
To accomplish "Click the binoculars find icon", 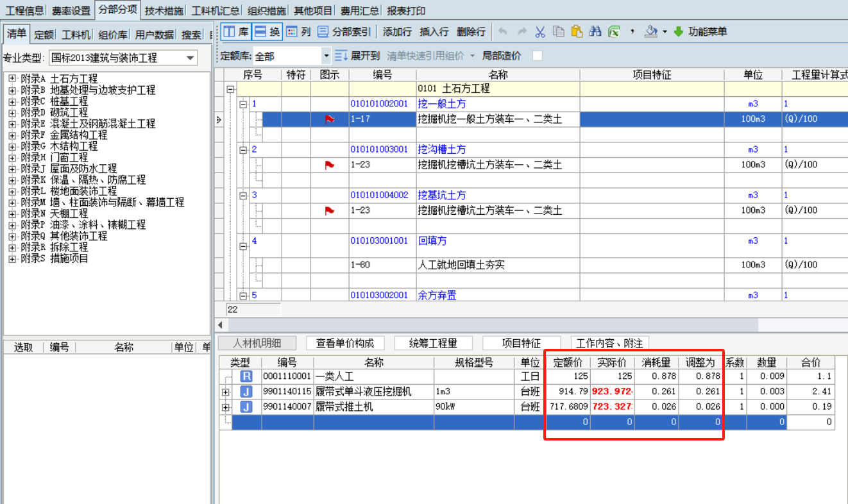I will click(595, 31).
